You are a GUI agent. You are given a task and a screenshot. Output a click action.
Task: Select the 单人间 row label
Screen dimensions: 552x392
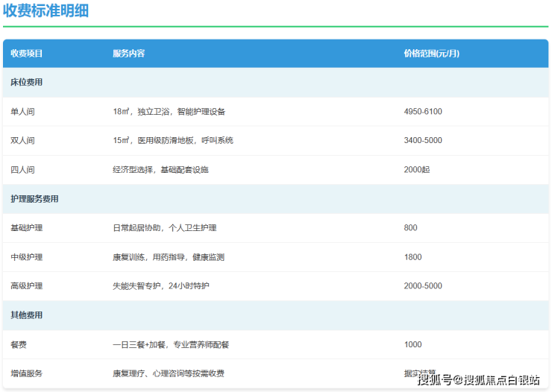pyautogui.click(x=22, y=112)
